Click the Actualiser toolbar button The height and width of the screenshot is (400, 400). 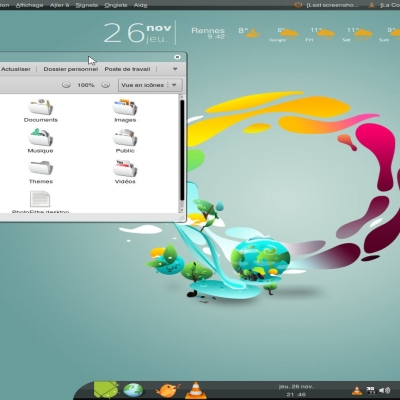15,69
